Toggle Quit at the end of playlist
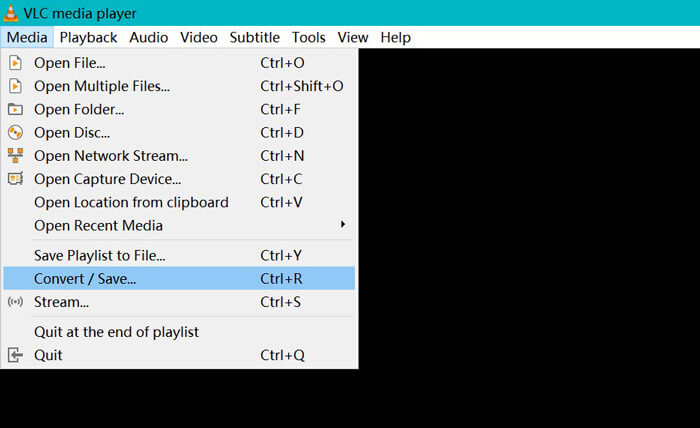700x428 pixels. (116, 332)
